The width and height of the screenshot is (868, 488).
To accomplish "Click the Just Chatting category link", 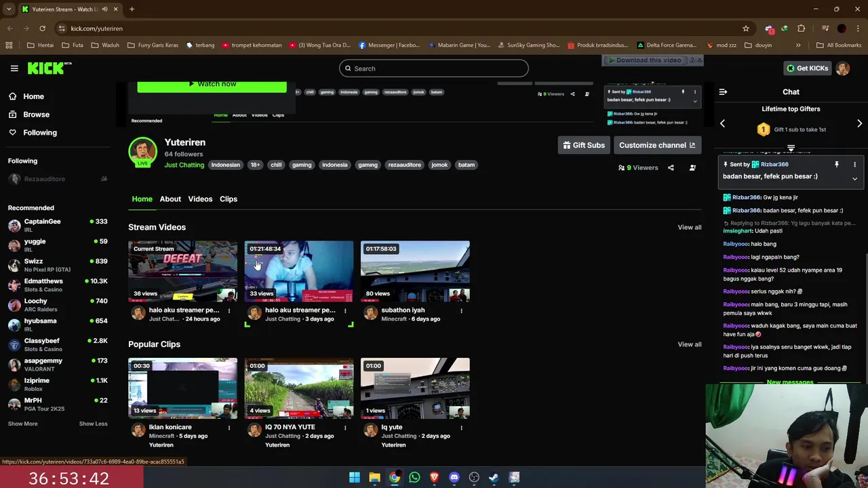I will click(x=184, y=165).
